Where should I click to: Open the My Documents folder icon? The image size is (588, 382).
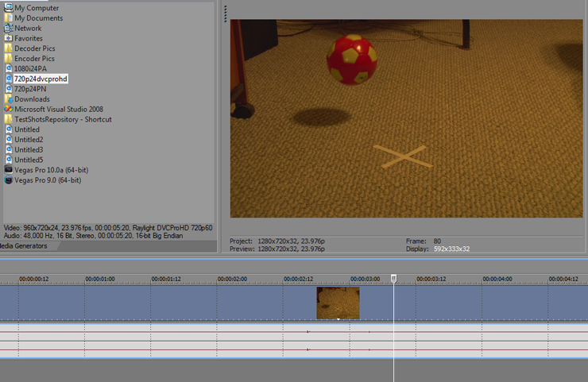tap(8, 17)
